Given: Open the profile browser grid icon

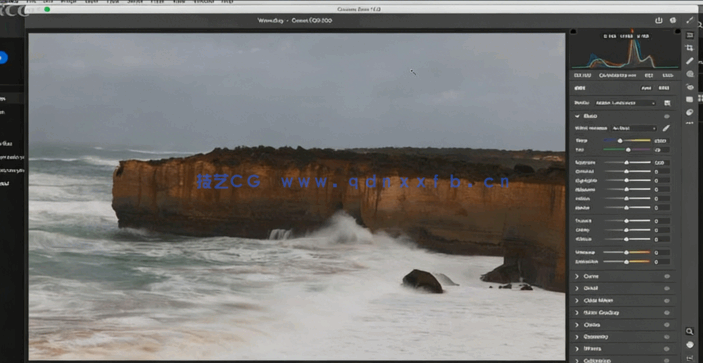Looking at the screenshot, I should point(667,103).
